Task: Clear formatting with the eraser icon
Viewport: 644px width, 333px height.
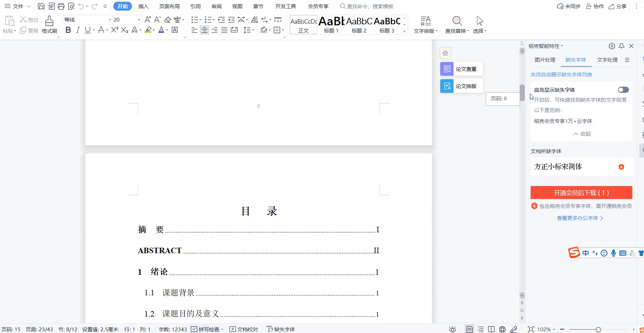Action: 168,20
